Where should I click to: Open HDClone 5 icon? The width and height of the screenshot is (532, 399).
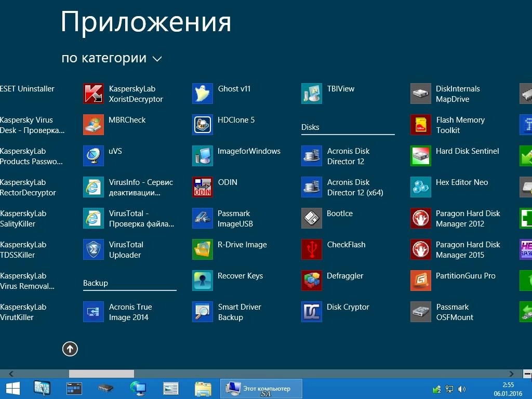203,125
